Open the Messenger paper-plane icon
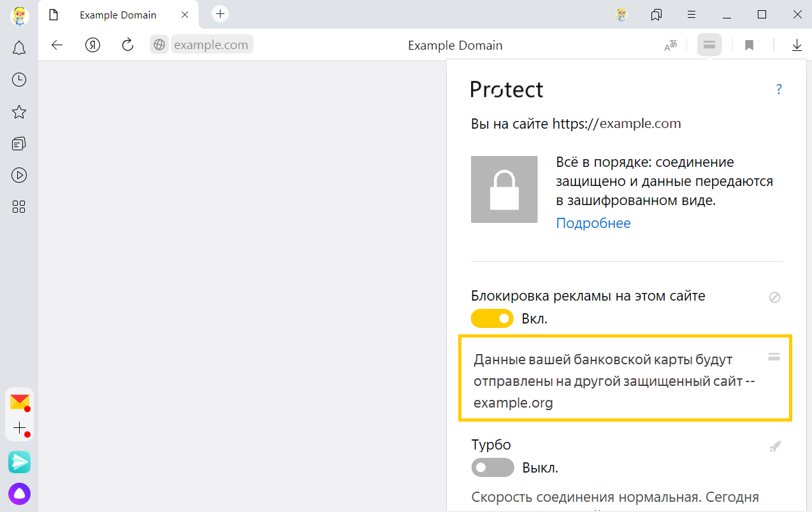 pyautogui.click(x=20, y=462)
